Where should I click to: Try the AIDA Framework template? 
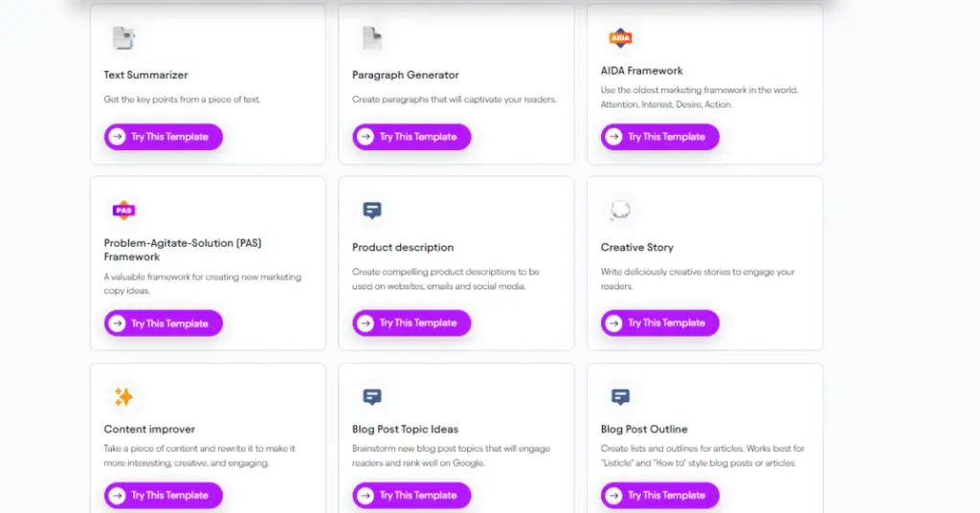(x=660, y=137)
